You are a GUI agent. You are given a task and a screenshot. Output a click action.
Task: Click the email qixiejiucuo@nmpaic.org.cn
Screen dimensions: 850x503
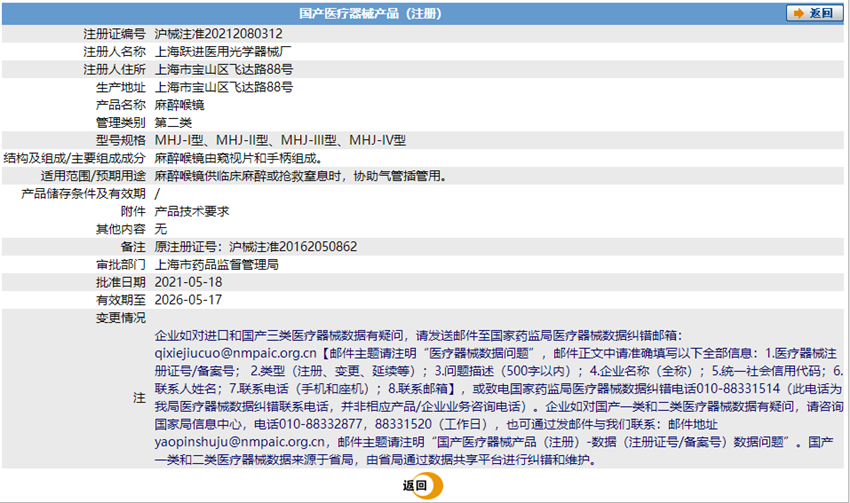point(235,353)
